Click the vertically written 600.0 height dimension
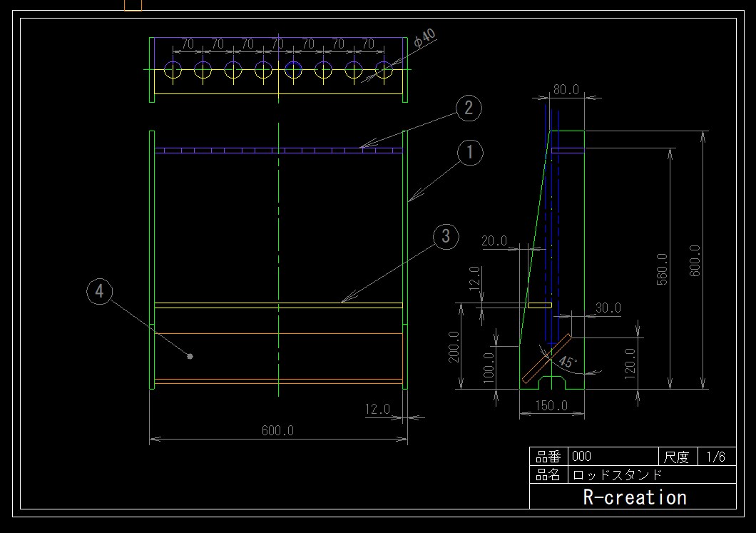 [x=695, y=260]
